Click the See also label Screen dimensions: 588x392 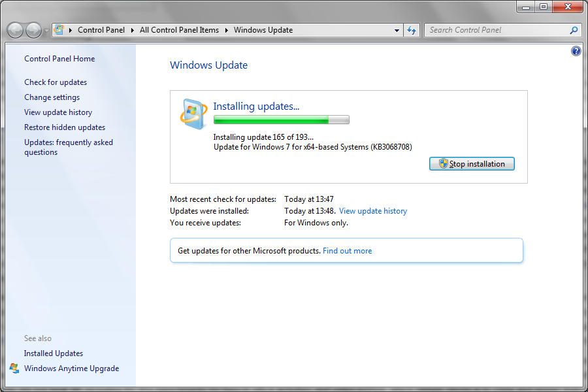38,338
